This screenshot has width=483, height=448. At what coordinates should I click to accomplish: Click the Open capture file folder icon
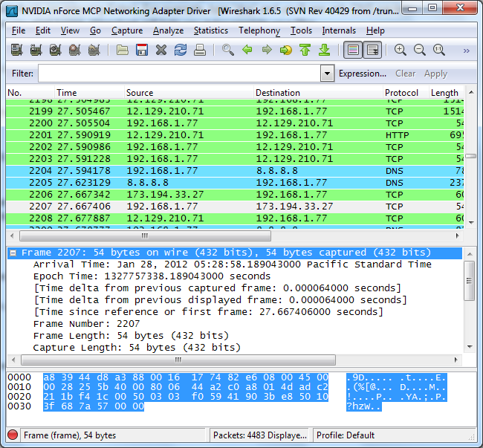[123, 51]
